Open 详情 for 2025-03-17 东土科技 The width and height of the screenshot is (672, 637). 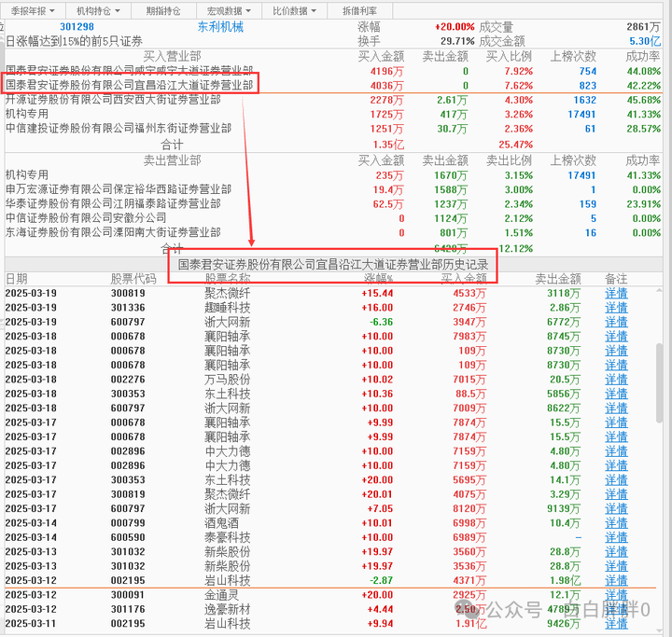pos(616,479)
